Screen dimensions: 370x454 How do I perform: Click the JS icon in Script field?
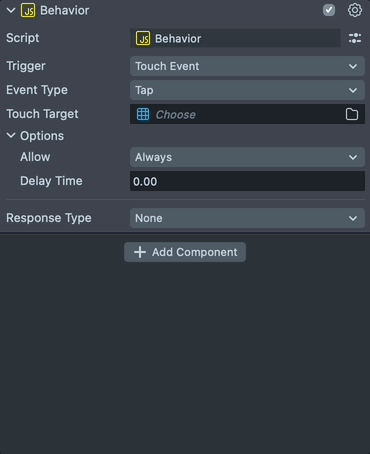coord(143,39)
